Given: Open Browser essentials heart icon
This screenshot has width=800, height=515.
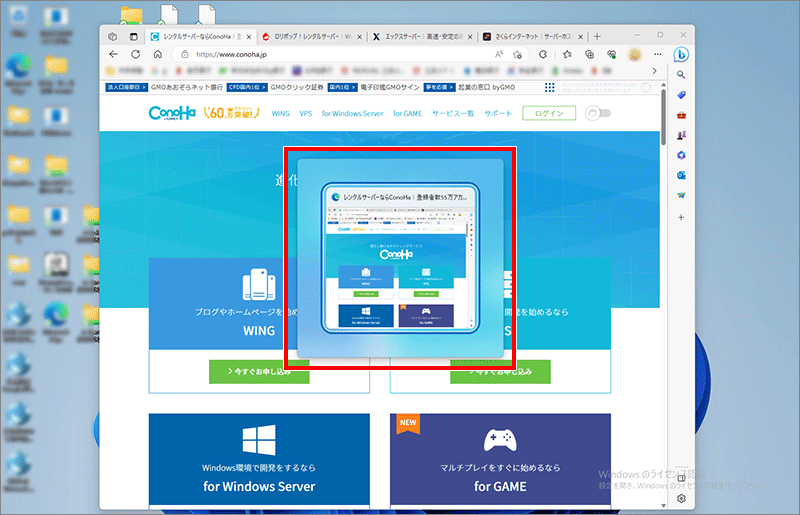Looking at the screenshot, I should (612, 54).
